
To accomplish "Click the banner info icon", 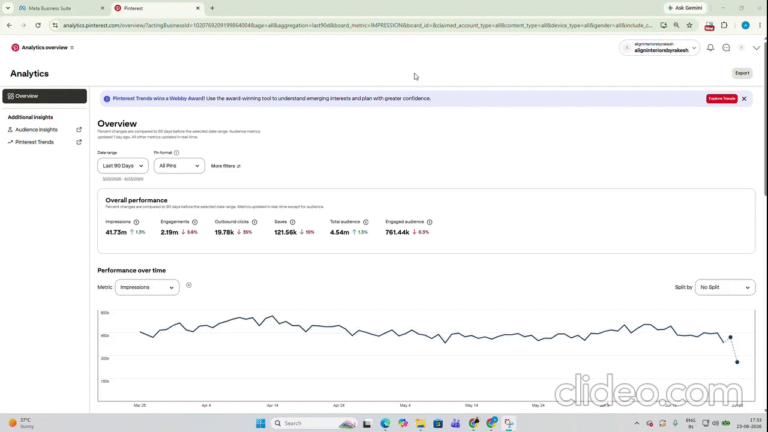I will tap(107, 98).
